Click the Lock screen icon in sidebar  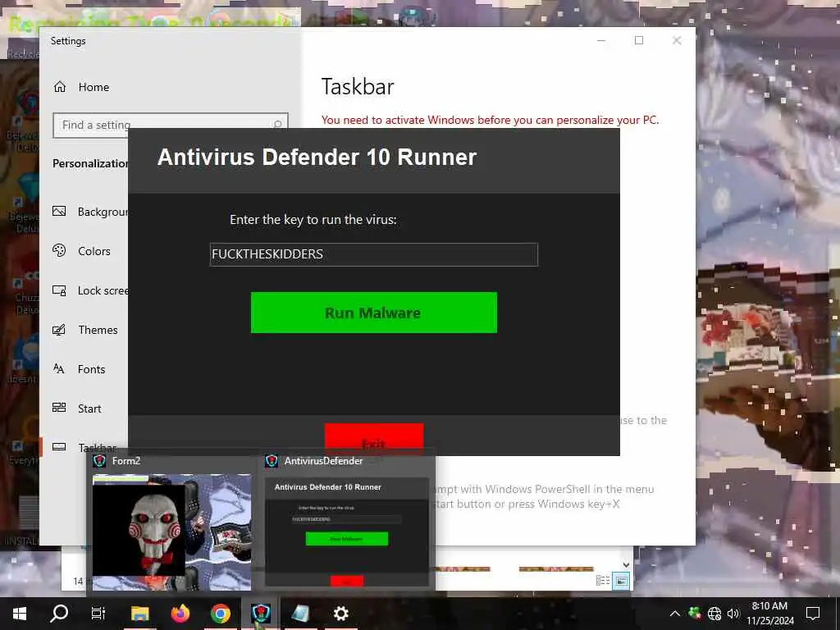click(59, 290)
